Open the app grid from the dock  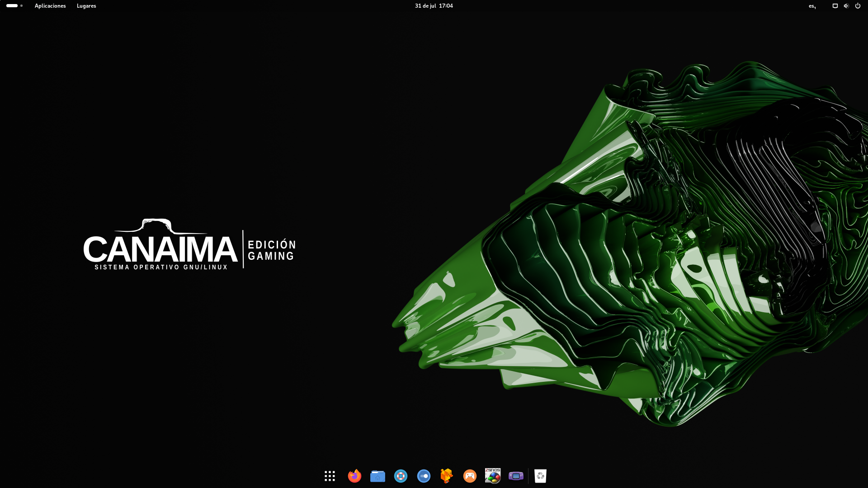pyautogui.click(x=330, y=476)
